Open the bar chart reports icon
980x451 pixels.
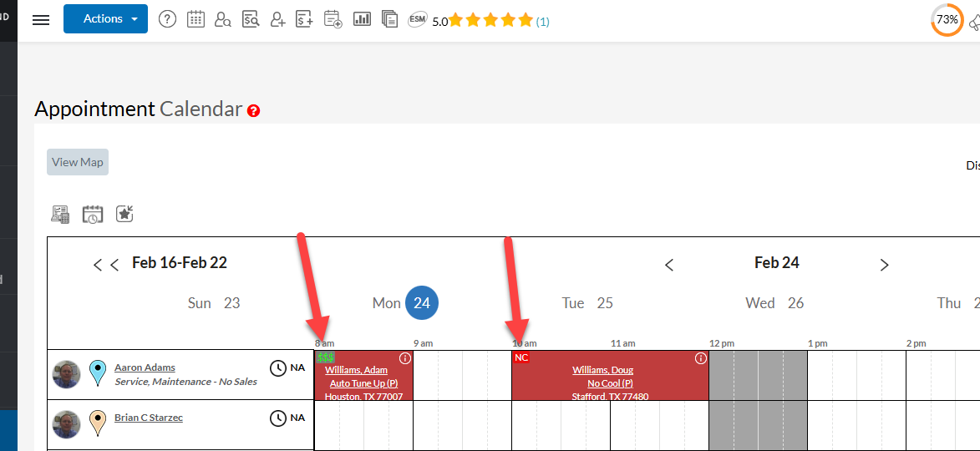362,19
